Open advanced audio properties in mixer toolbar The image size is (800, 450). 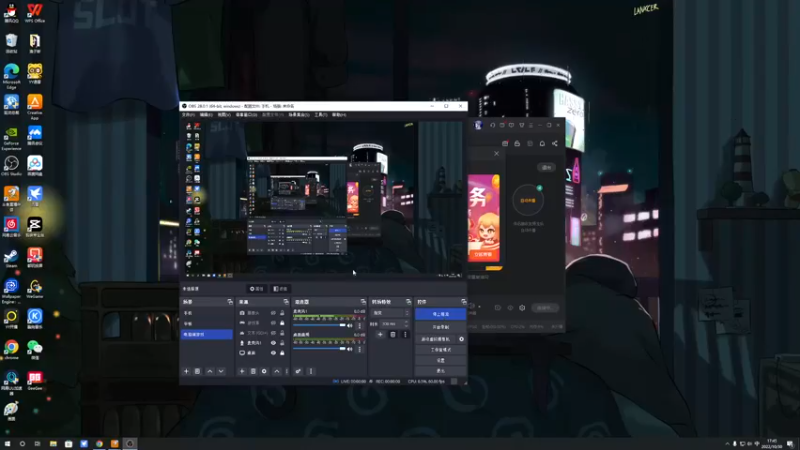pos(298,371)
